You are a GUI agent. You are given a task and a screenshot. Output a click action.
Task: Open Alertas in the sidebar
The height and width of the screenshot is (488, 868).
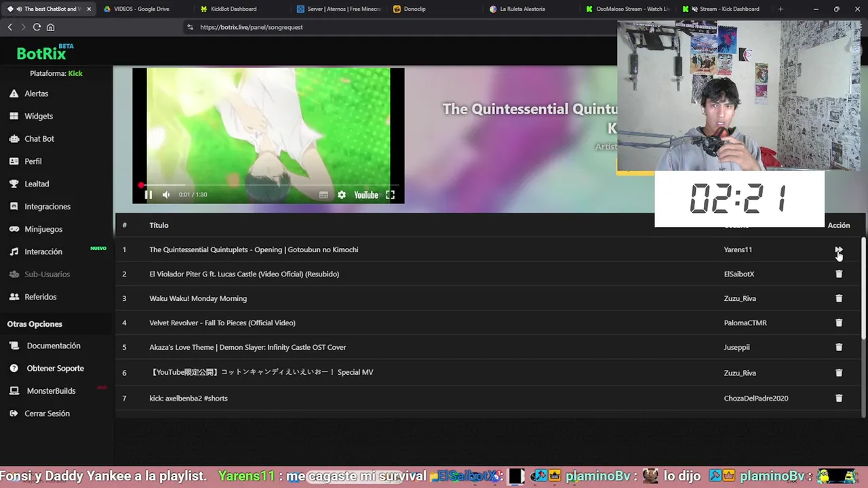pyautogui.click(x=37, y=94)
